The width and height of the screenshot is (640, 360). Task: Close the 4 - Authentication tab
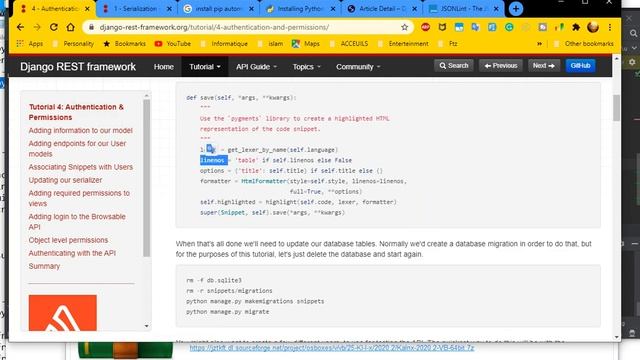click(87, 9)
